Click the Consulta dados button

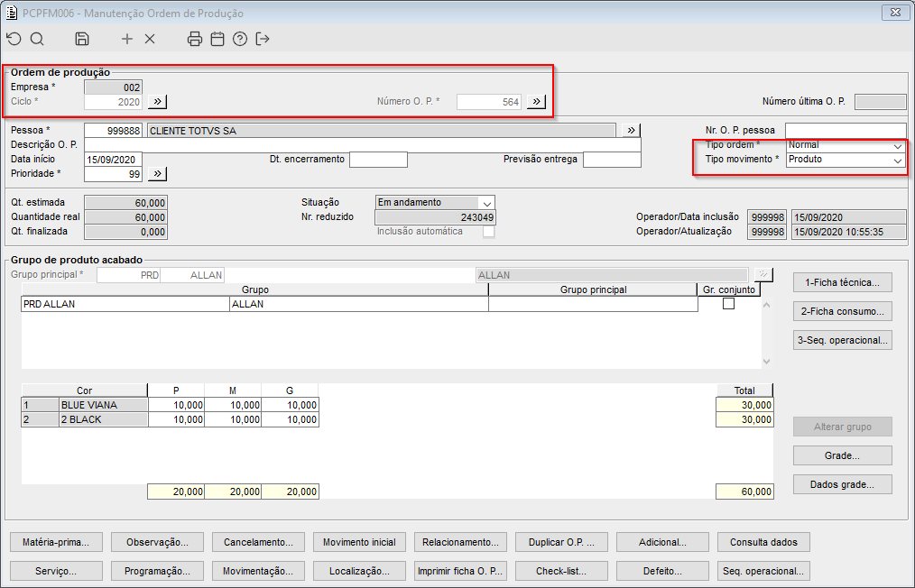763,542
